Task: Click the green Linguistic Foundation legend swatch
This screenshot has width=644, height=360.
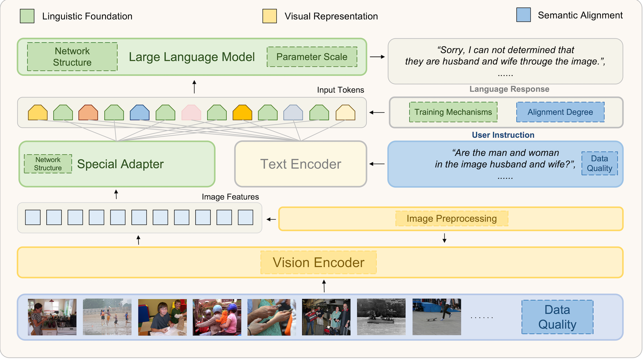Action: (27, 16)
